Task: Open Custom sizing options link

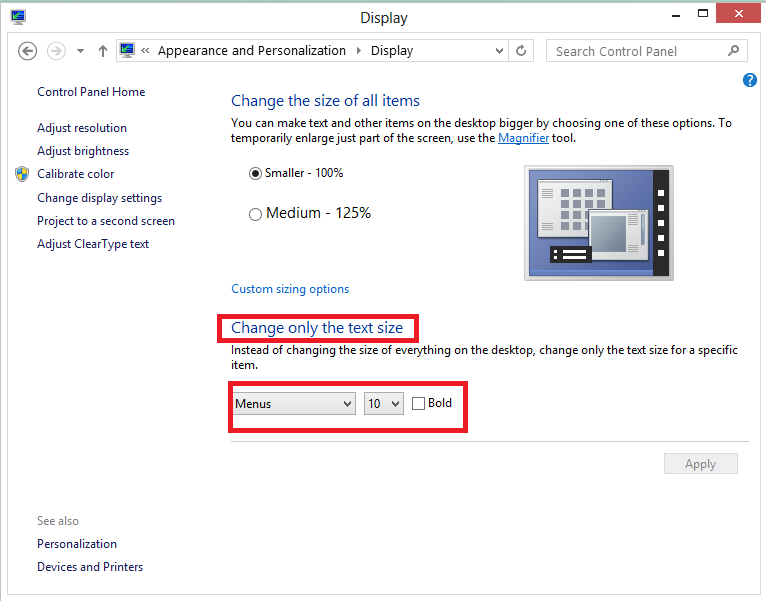Action: 290,289
